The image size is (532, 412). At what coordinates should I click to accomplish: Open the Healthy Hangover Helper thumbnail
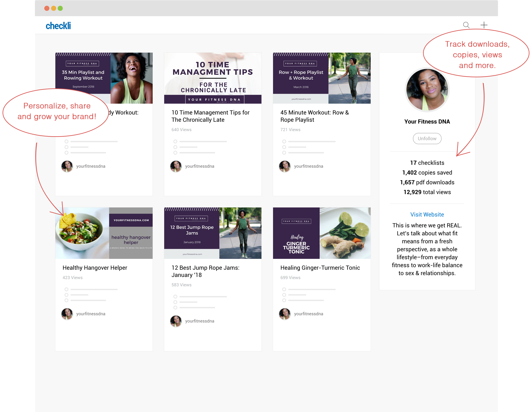click(104, 233)
